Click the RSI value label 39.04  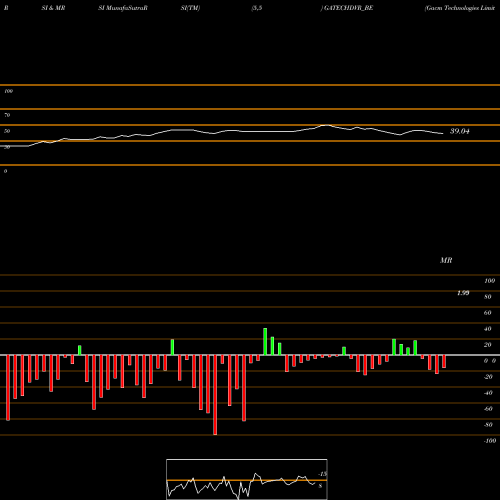coord(460,131)
